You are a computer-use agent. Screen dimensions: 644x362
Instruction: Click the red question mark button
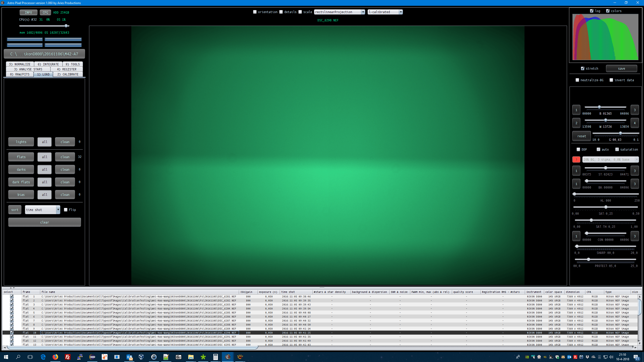(576, 159)
